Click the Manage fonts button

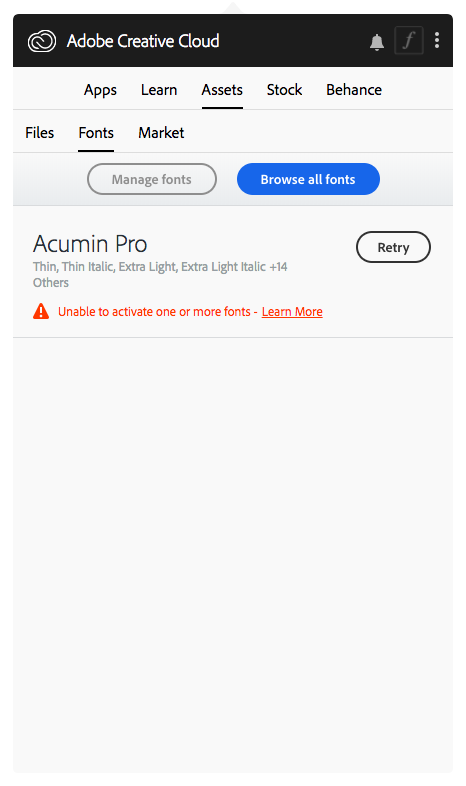[152, 179]
